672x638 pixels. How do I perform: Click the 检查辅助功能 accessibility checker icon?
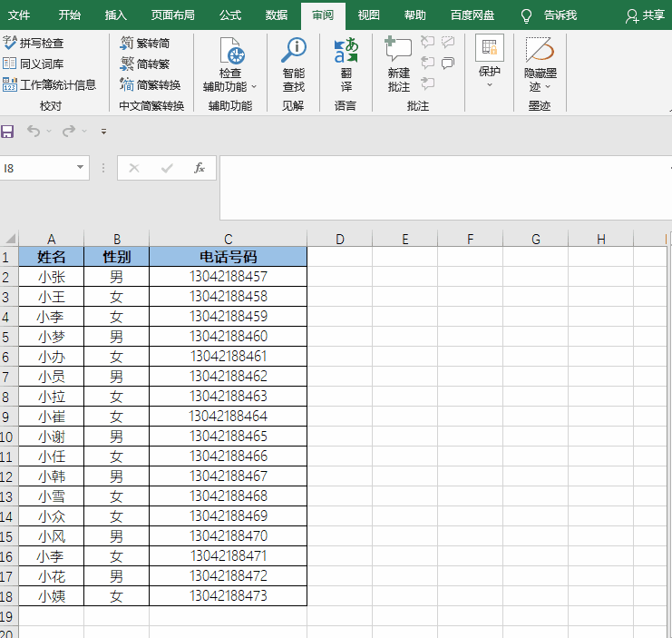[231, 51]
